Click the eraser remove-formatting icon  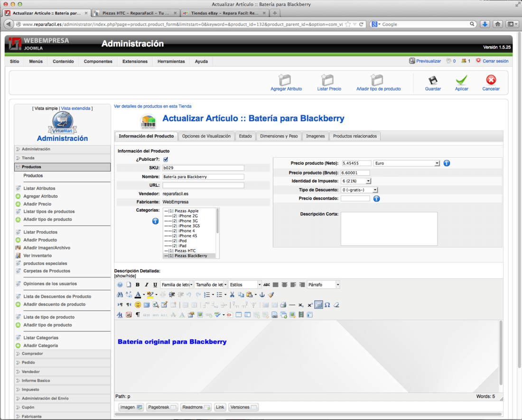tap(336, 305)
